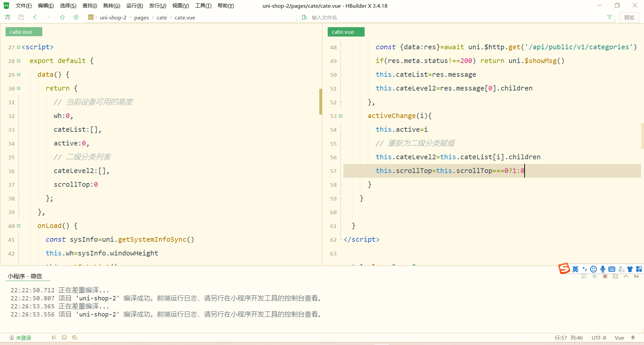Select the right pane cate.vue tab
Image resolution: width=644 pixels, height=345 pixels.
click(x=346, y=32)
